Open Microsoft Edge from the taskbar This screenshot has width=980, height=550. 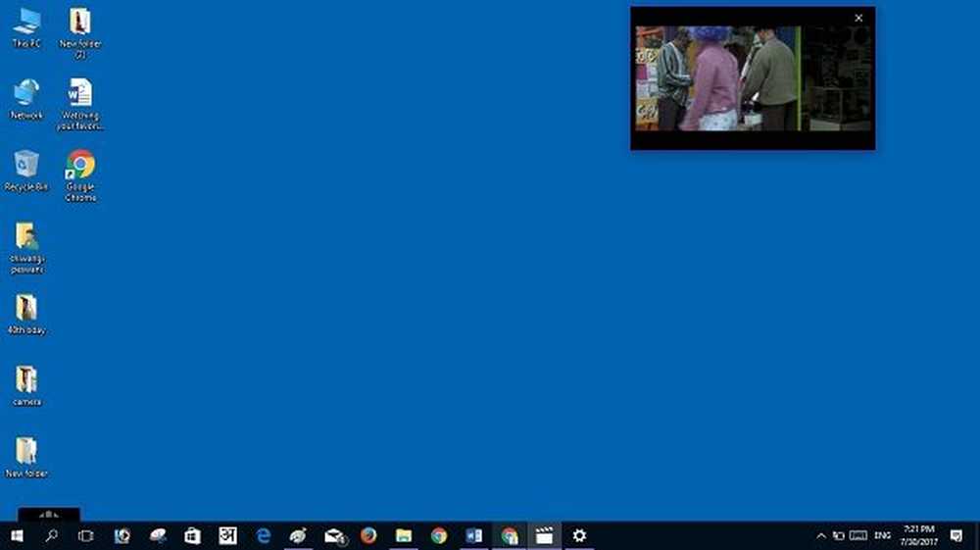pyautogui.click(x=264, y=535)
